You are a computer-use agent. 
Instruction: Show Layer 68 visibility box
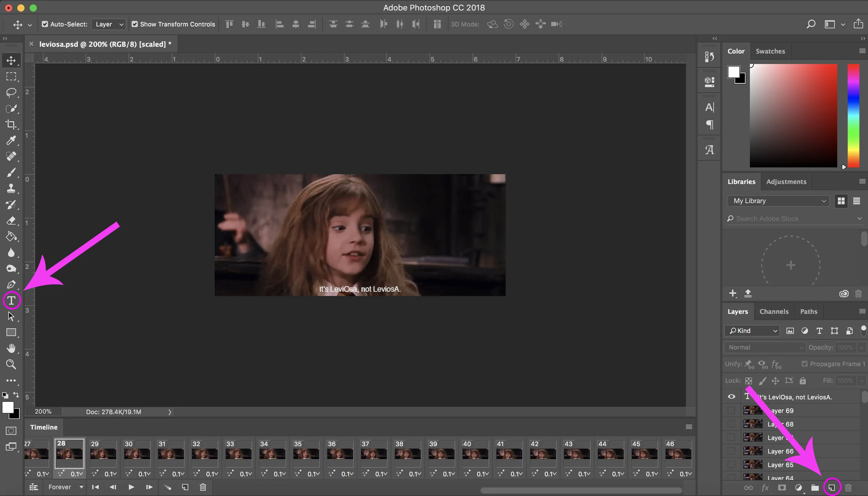(x=731, y=424)
